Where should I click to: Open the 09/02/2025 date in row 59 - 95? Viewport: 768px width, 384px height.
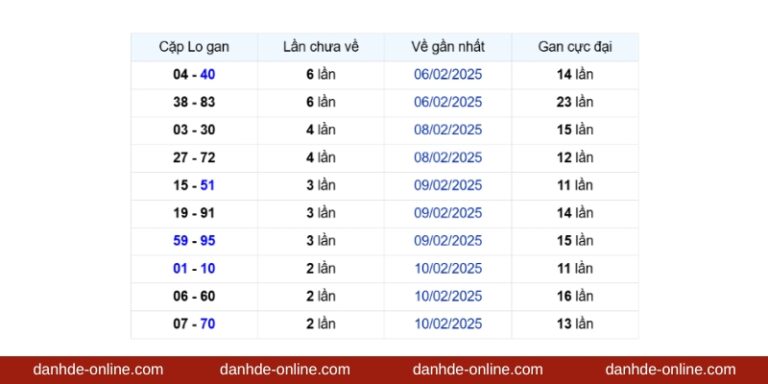[x=448, y=241]
